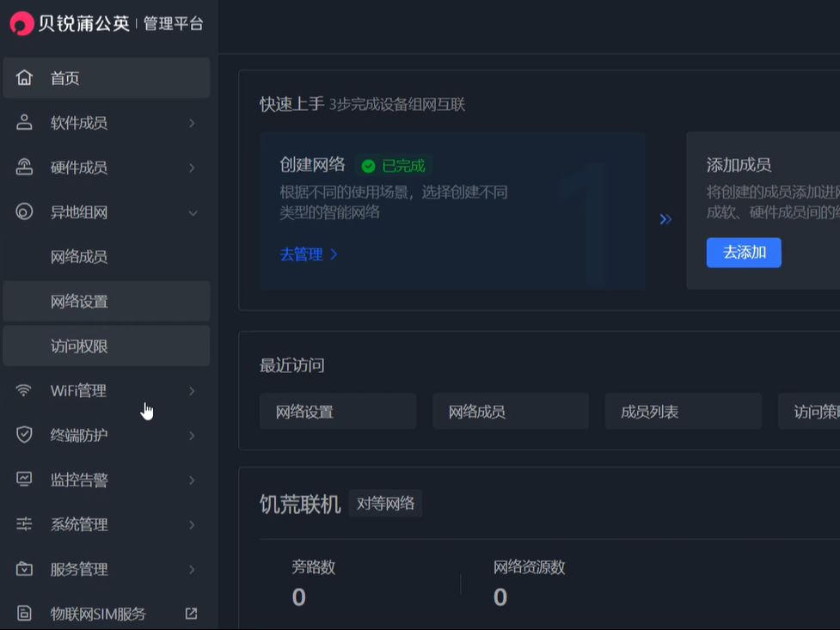This screenshot has height=630, width=840.
Task: Click the 饥荒联机 network title
Action: pos(300,505)
